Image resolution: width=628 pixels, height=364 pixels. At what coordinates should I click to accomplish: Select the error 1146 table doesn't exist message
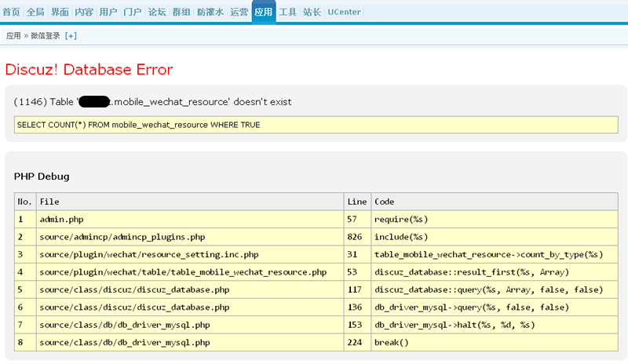(152, 102)
